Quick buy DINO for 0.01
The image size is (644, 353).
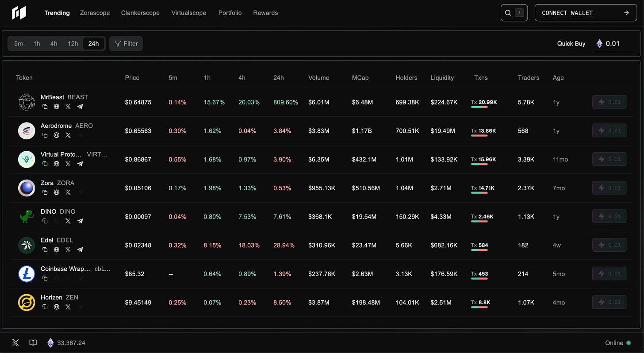609,216
